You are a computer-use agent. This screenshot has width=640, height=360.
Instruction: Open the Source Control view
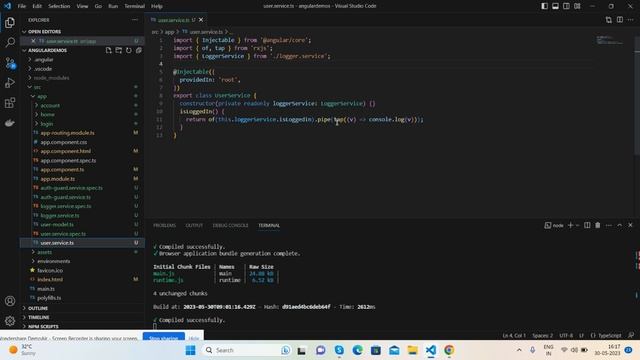[x=10, y=62]
